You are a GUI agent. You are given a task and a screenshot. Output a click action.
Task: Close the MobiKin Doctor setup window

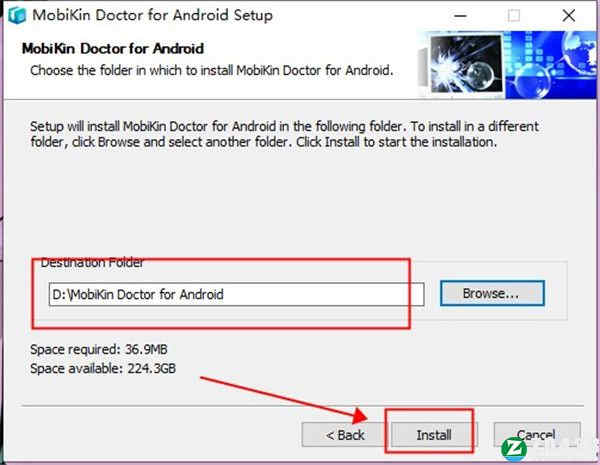tap(569, 16)
